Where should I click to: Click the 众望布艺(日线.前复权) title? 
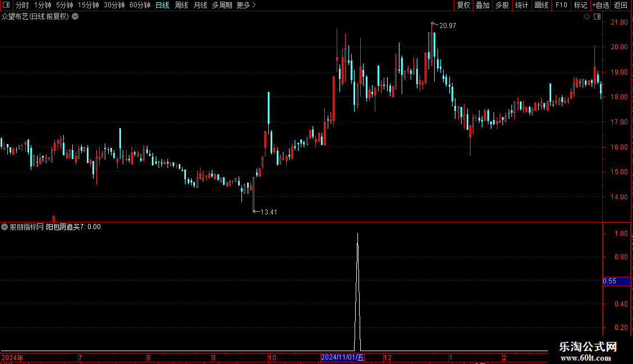(x=35, y=17)
